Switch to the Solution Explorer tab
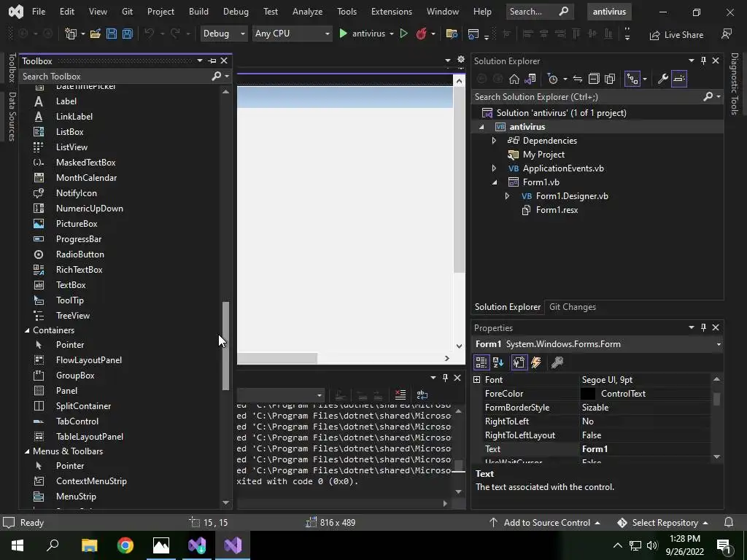 coord(508,307)
